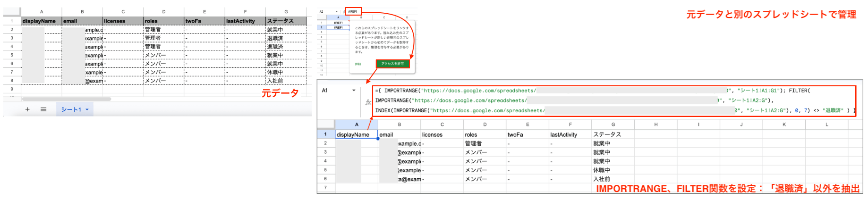Image resolution: width=868 pixels, height=199 pixels.
Task: Select displayName header cell in source sheet
Action: pyautogui.click(x=42, y=21)
